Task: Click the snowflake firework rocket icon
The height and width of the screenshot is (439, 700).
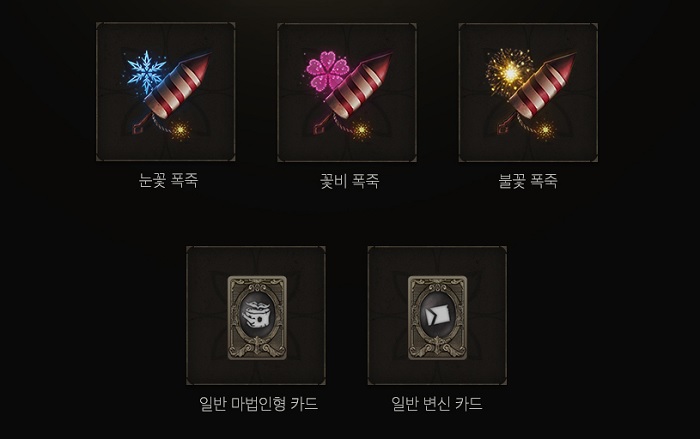Action: (166, 92)
